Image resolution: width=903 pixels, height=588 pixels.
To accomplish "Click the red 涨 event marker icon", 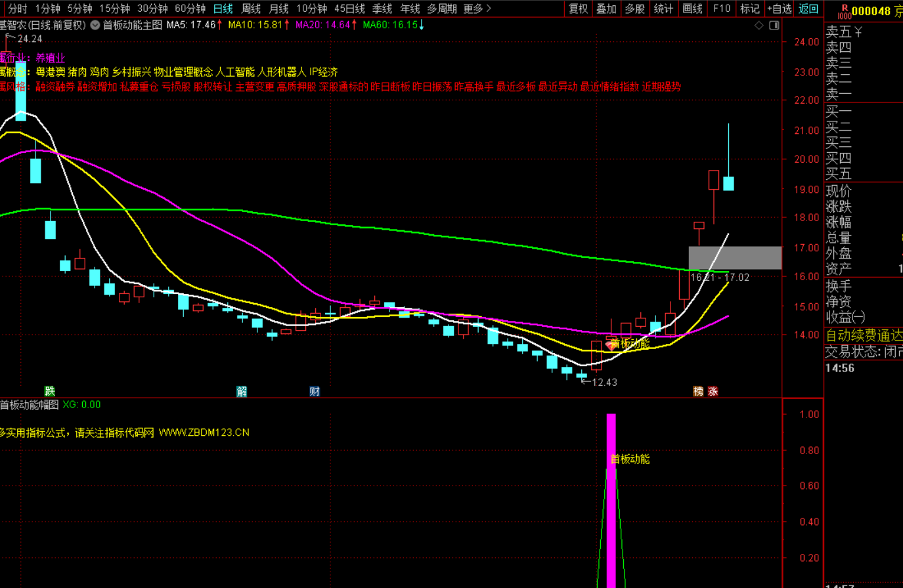I will [713, 392].
